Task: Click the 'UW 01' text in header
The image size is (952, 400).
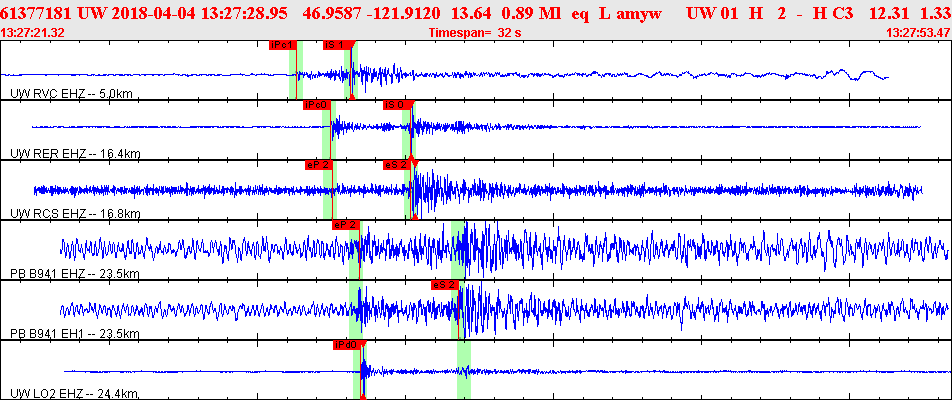Action: 714,12
